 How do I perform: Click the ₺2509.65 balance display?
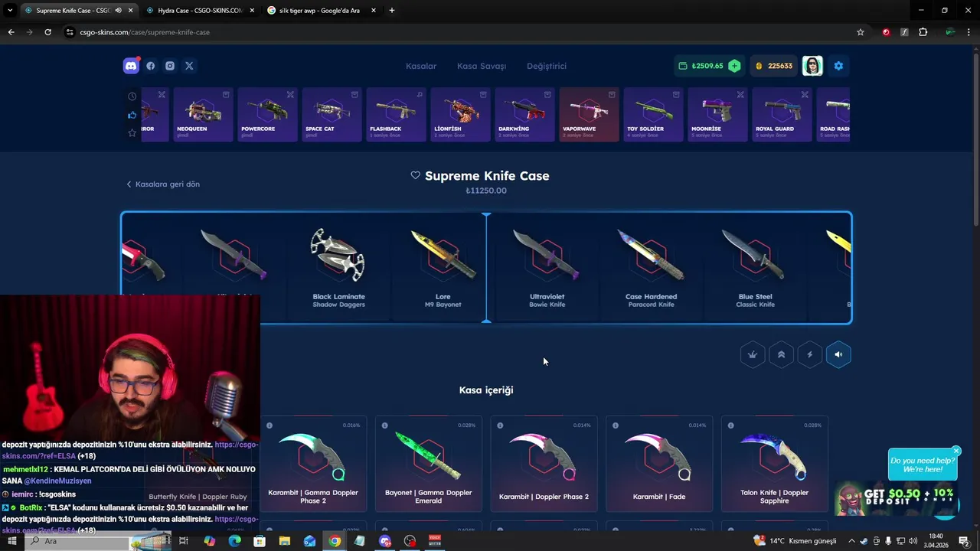click(x=707, y=66)
